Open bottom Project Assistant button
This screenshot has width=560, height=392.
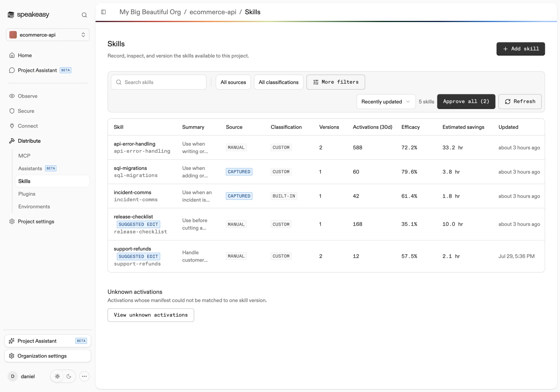click(48, 341)
